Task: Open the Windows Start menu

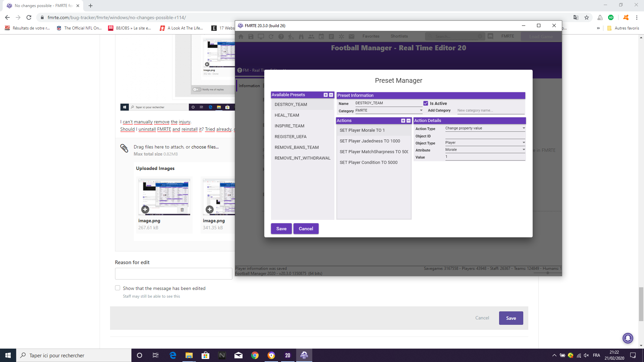Action: pyautogui.click(x=8, y=355)
